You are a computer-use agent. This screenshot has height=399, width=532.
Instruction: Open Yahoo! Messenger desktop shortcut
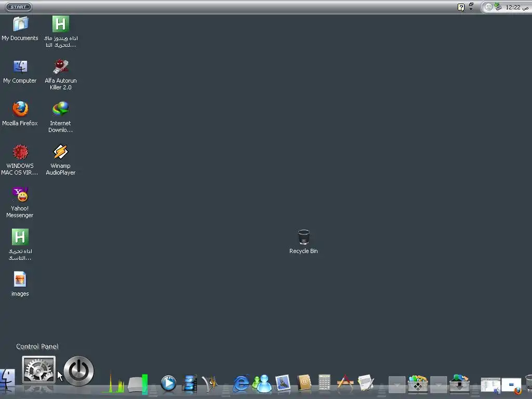point(20,194)
